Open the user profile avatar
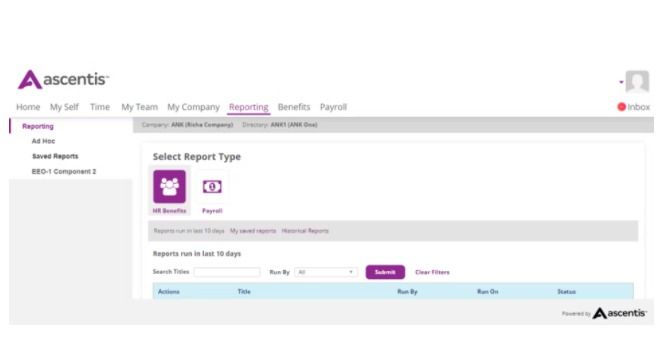This screenshot has height=362, width=660. coord(637,81)
